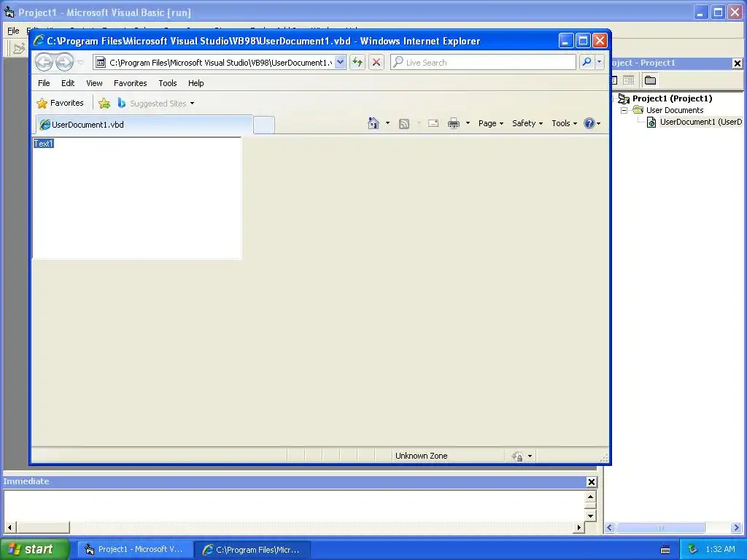Click the Text1 text box
The width and height of the screenshot is (747, 560).
click(136, 198)
